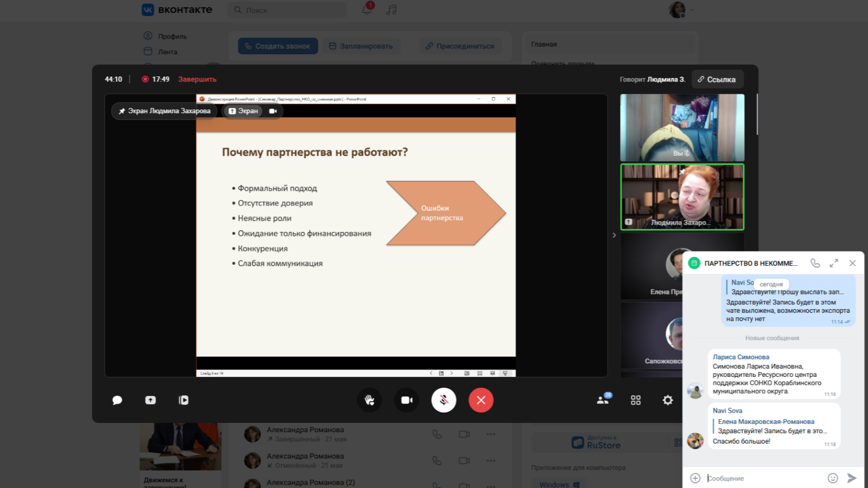Collapse the participants sidebar with the chevron
The width and height of the screenshot is (868, 488).
(x=614, y=235)
